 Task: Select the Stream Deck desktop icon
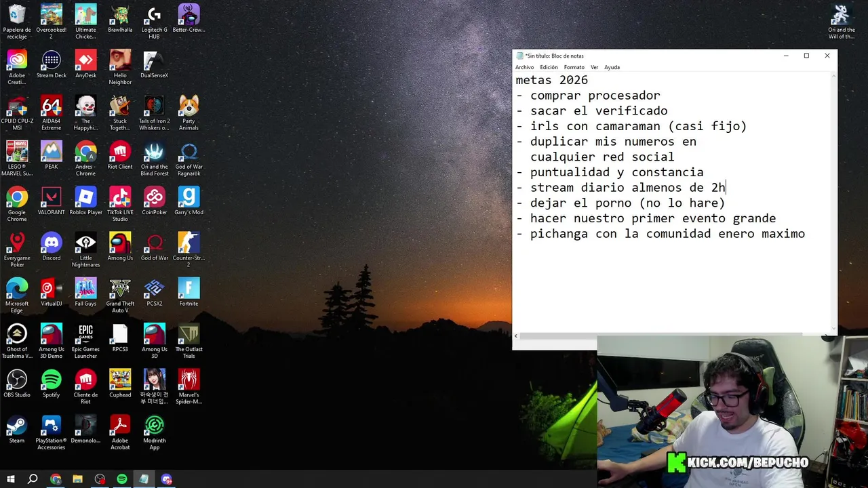[x=52, y=64]
